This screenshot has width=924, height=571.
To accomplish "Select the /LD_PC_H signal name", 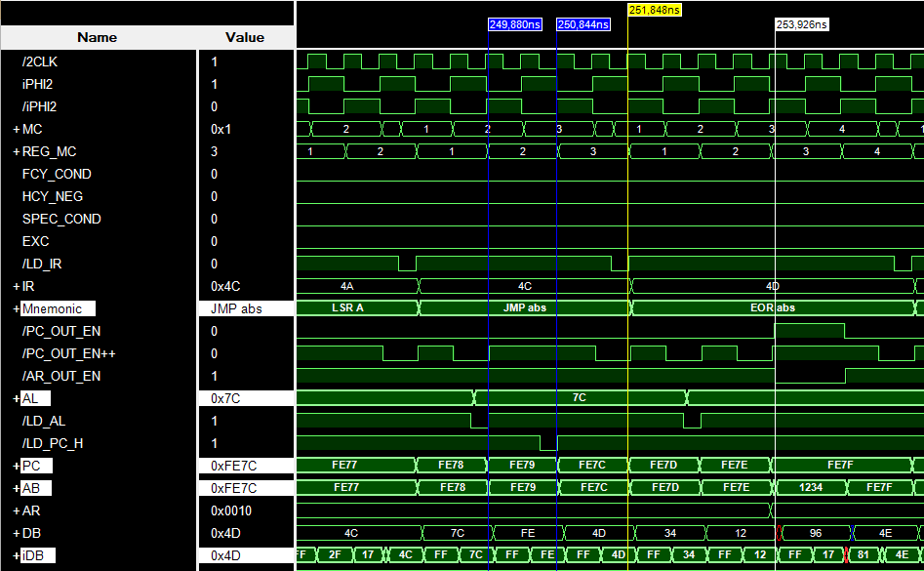I will (52, 443).
